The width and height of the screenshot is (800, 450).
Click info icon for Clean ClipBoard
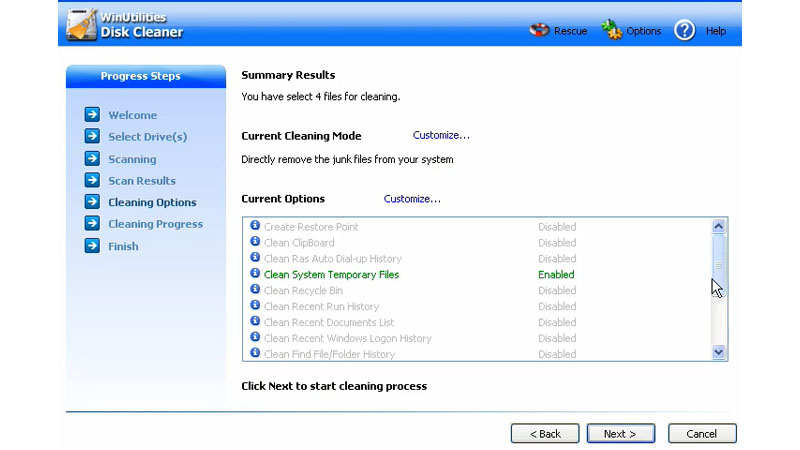point(255,241)
